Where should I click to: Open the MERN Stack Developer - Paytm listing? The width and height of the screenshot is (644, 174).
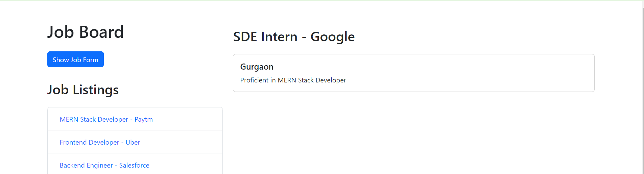(106, 119)
